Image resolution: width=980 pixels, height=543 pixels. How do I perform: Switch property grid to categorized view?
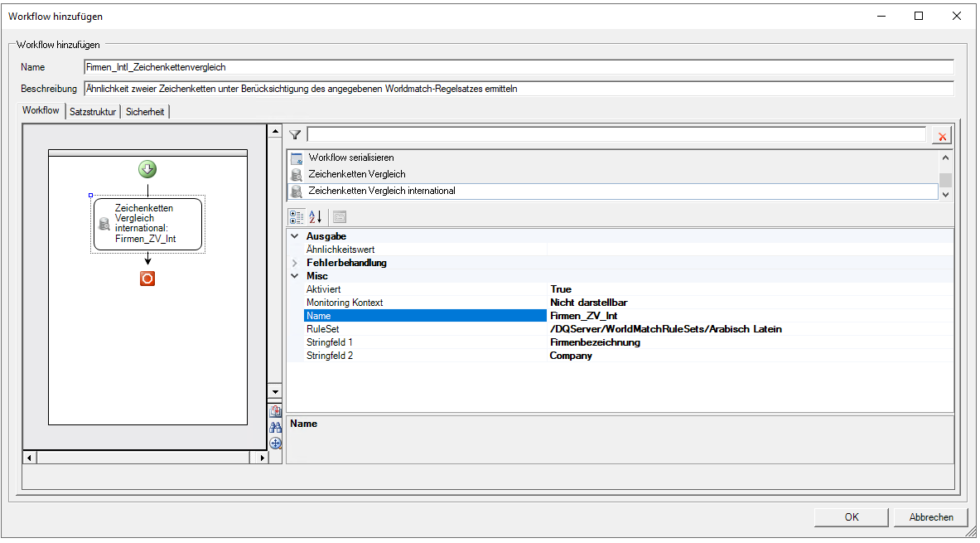tap(297, 216)
